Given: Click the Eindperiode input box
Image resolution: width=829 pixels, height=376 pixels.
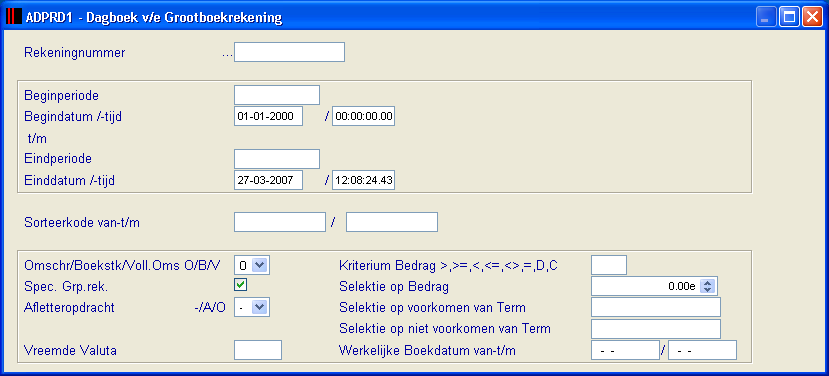Looking at the screenshot, I should 277,159.
